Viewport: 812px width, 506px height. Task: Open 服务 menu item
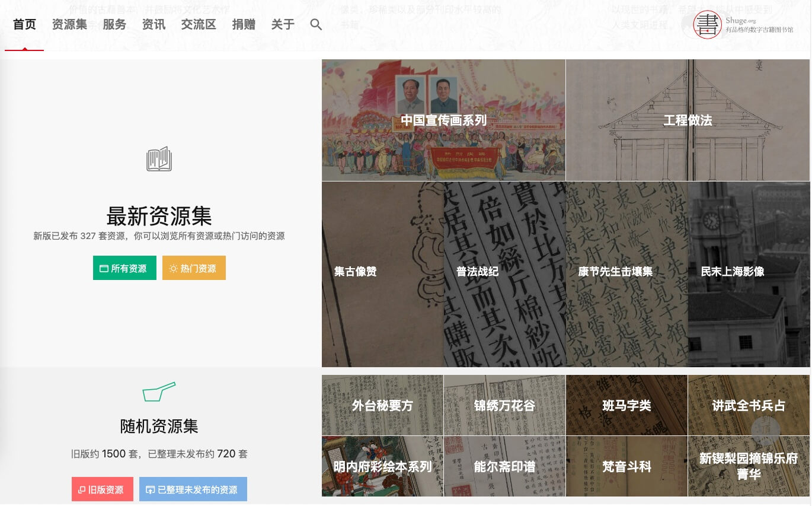[114, 24]
